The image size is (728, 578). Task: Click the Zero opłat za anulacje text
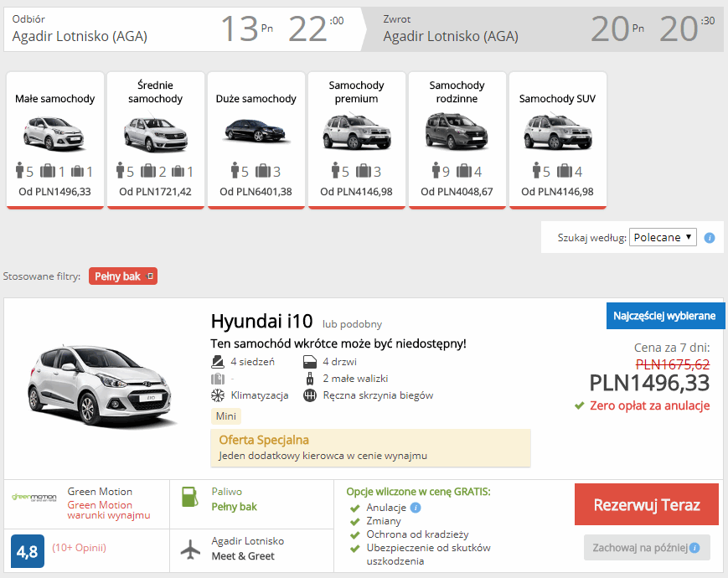point(649,405)
